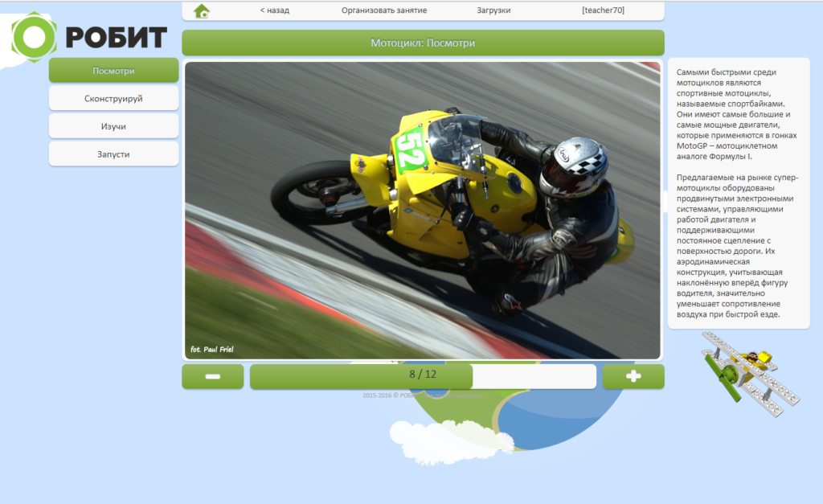
Task: Open 'Организовать занятие' in the top menu
Action: (384, 10)
